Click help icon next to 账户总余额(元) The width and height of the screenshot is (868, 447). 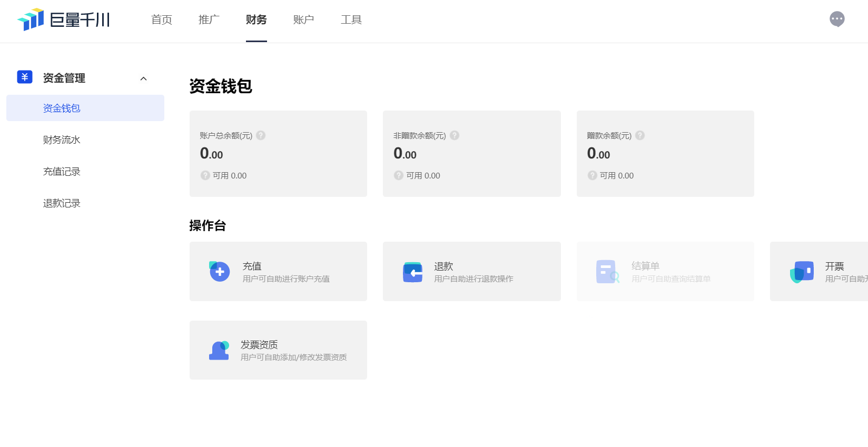click(261, 135)
